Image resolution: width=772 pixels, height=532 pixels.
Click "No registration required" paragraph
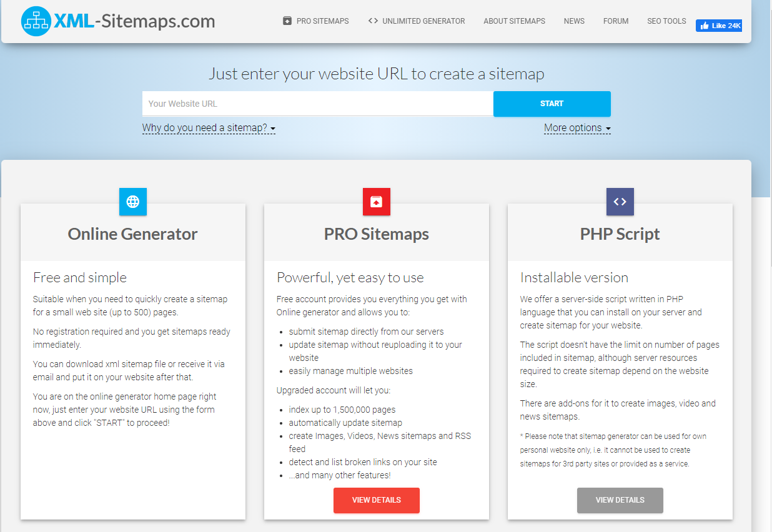132,338
